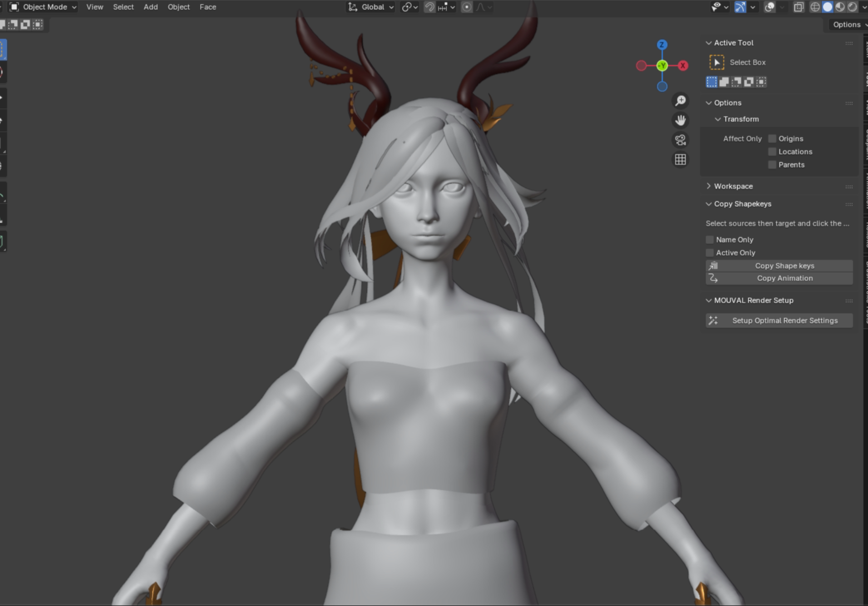Image resolution: width=868 pixels, height=606 pixels.
Task: Switch to wireframe viewport shading
Action: tap(815, 7)
